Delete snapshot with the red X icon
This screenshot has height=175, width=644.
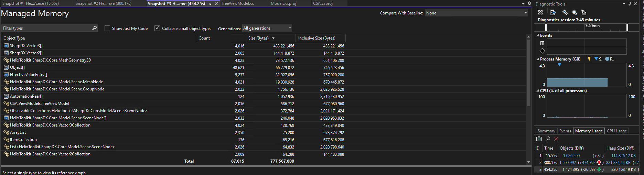(x=556, y=139)
